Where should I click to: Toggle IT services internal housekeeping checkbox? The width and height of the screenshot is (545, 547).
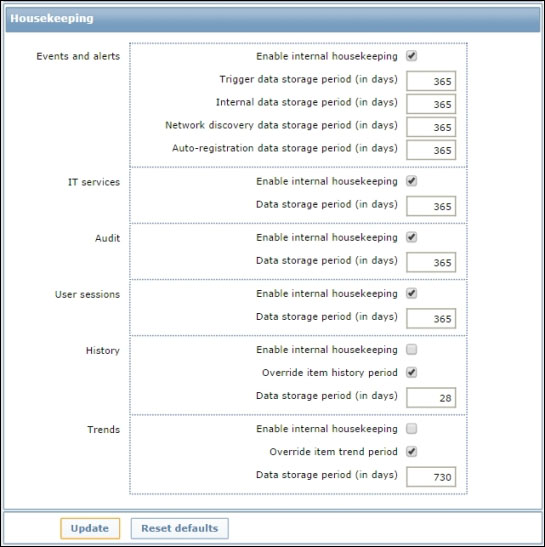click(x=411, y=181)
